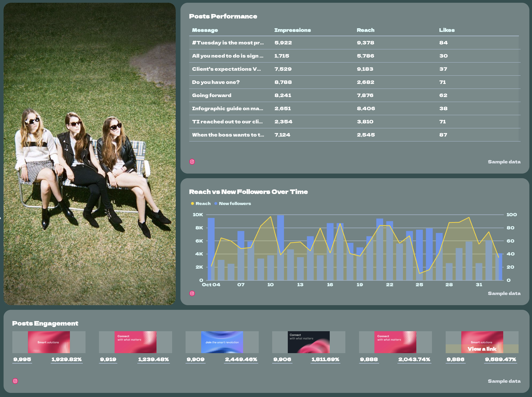
Task: Sort the table by the Likes column header
Action: [446, 30]
